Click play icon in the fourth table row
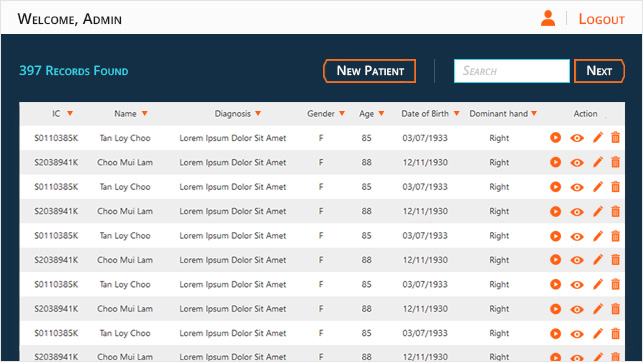 [x=555, y=211]
